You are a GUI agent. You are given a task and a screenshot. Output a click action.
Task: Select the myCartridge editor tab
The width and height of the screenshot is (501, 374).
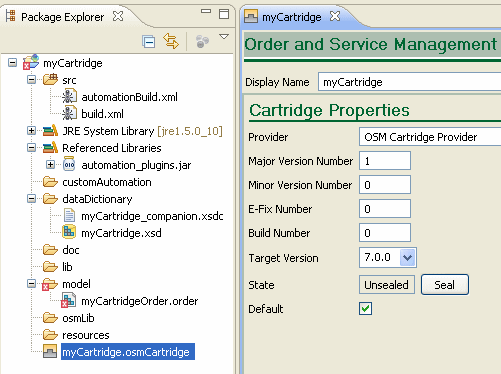click(x=292, y=17)
